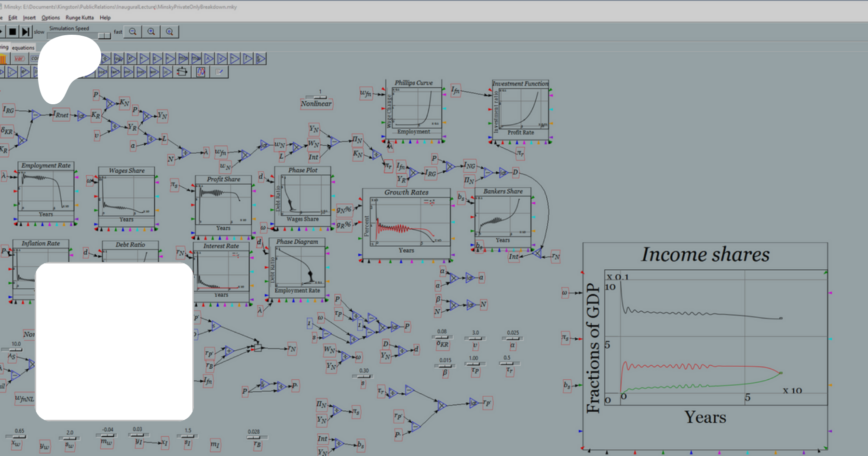Select the min operation block icon
The width and height of the screenshot is (868, 456).
click(x=183, y=59)
